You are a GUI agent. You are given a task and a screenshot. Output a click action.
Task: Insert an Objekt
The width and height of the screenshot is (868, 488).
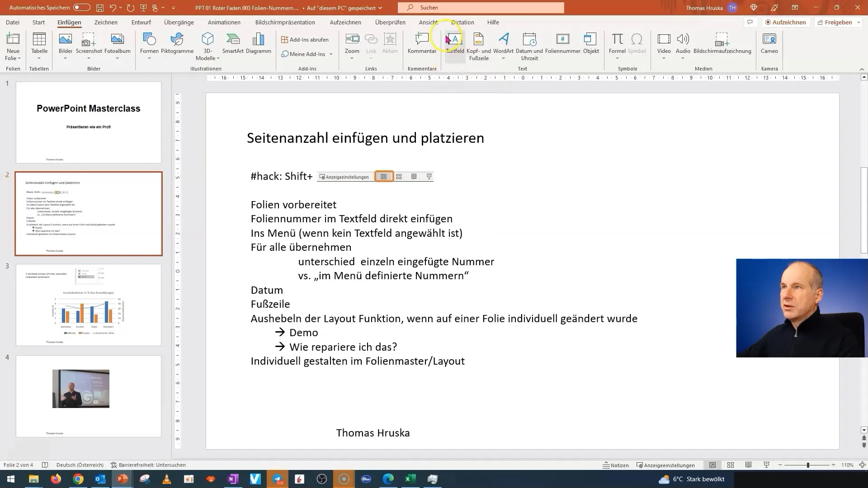[x=591, y=44]
